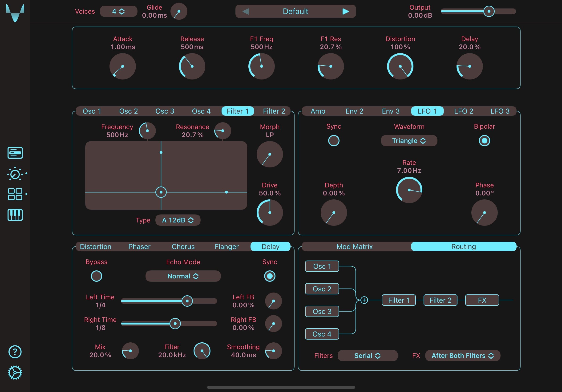Toggle the LFO 1 Sync radio button
562x392 pixels.
pyautogui.click(x=334, y=141)
